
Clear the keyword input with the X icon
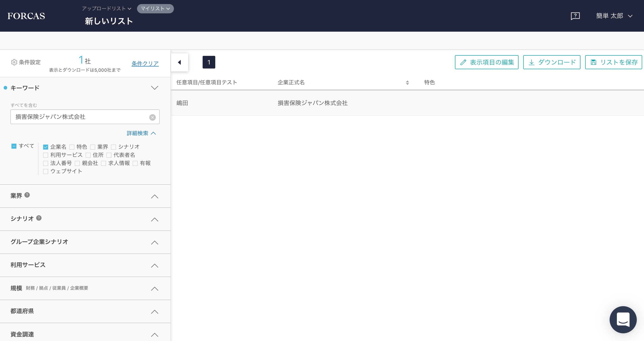click(152, 117)
